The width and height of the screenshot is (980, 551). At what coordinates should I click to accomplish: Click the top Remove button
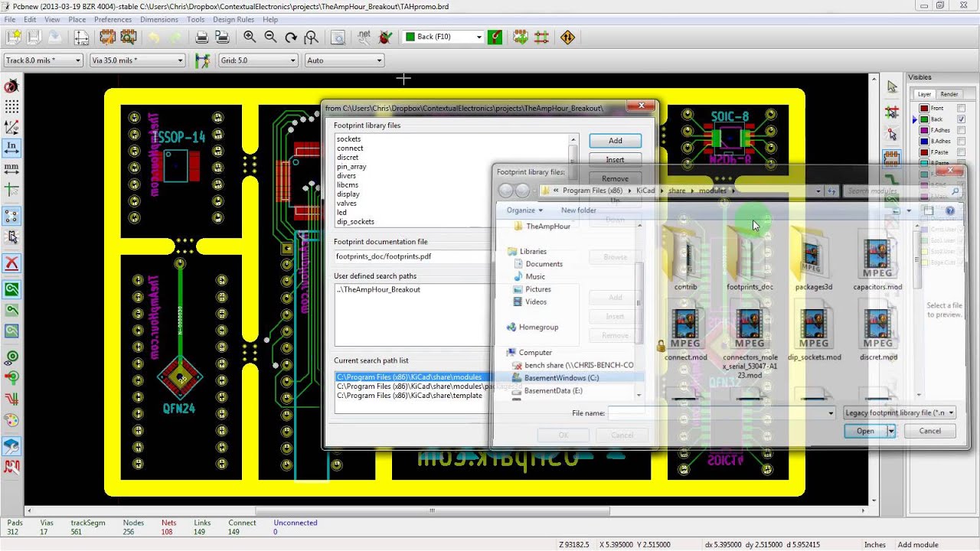[x=615, y=179]
